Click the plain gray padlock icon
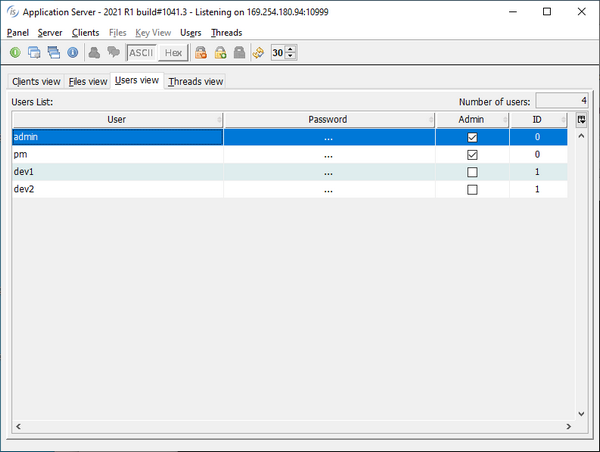This screenshot has width=600, height=452. 239,53
